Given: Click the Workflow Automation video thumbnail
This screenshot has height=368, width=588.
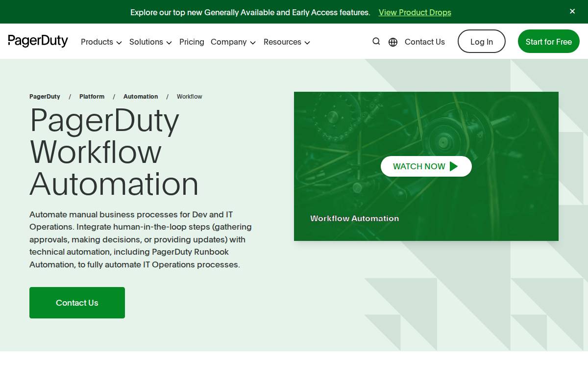Looking at the screenshot, I should [426, 166].
